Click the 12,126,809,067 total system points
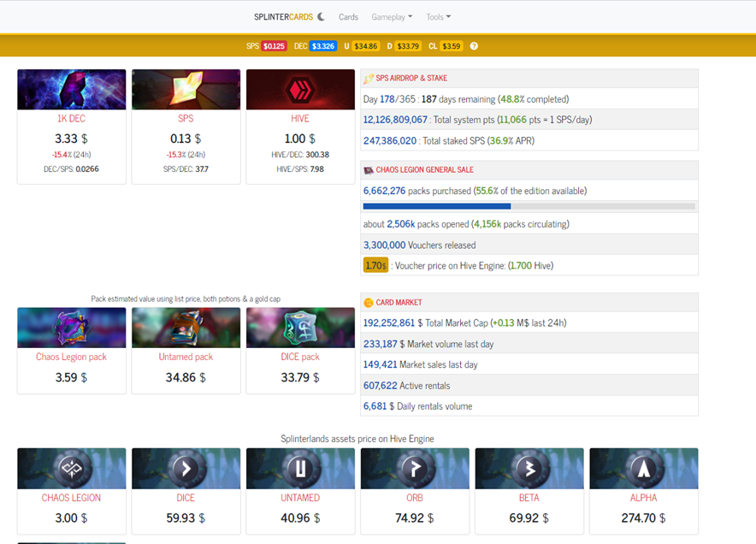Image resolution: width=756 pixels, height=544 pixels. (x=395, y=120)
